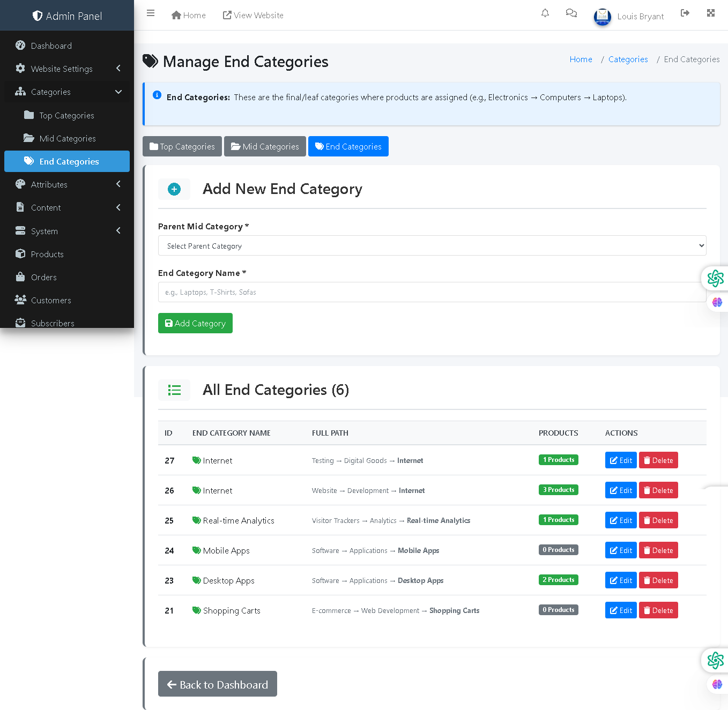Viewport: 728px width, 710px height.
Task: Open the Parent Mid Category dropdown
Action: pyautogui.click(x=432, y=246)
